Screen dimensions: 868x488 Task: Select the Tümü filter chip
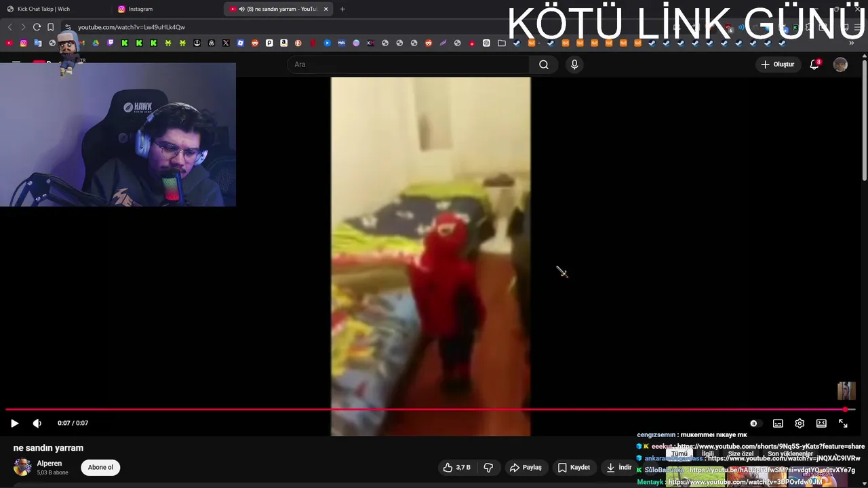pos(679,453)
